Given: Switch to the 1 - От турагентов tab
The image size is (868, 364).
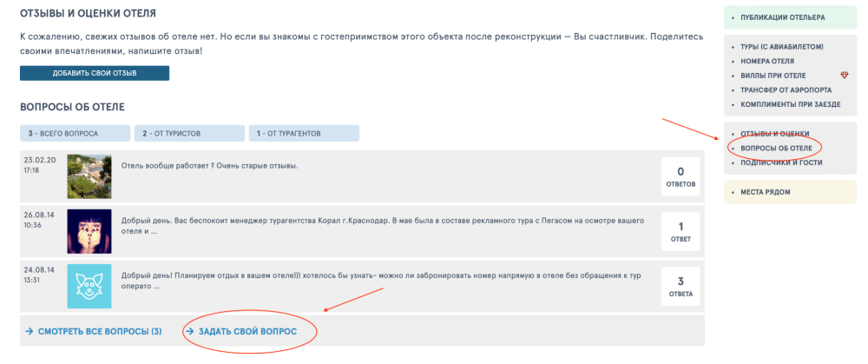Looking at the screenshot, I should 304,134.
